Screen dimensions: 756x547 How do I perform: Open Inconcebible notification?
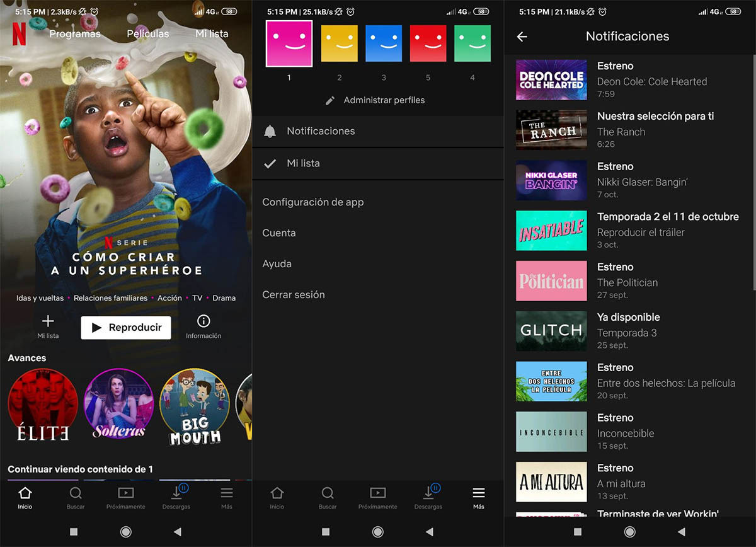coord(630,432)
